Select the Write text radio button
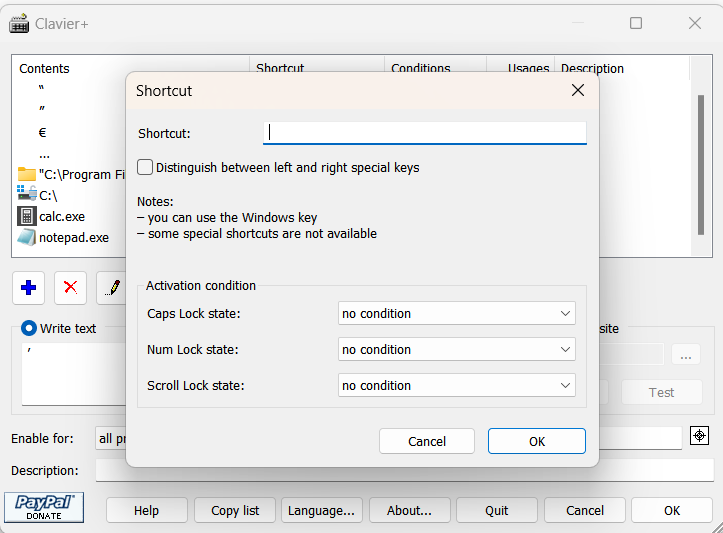 (x=29, y=328)
